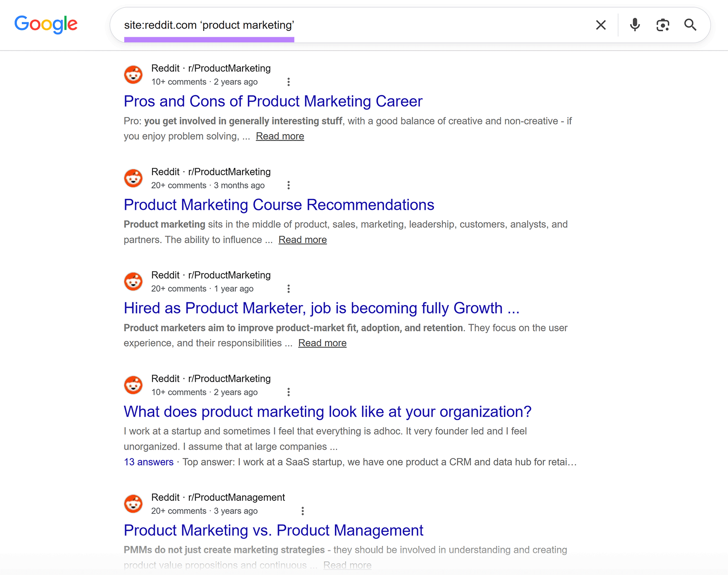
Task: Click Reddit favicon beside Course Recommendations result
Action: click(x=133, y=178)
